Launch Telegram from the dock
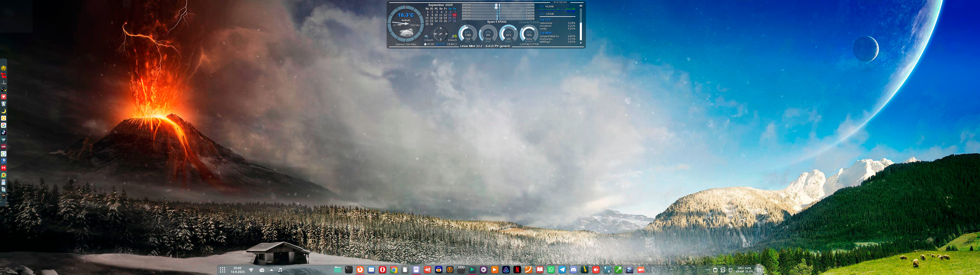Image resolution: width=980 pixels, height=275 pixels. click(x=562, y=270)
